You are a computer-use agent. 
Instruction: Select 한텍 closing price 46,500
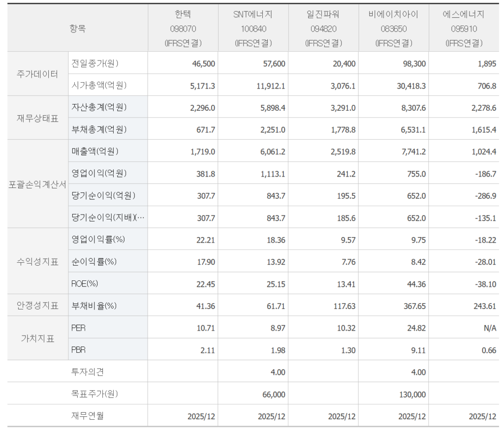[x=203, y=63]
